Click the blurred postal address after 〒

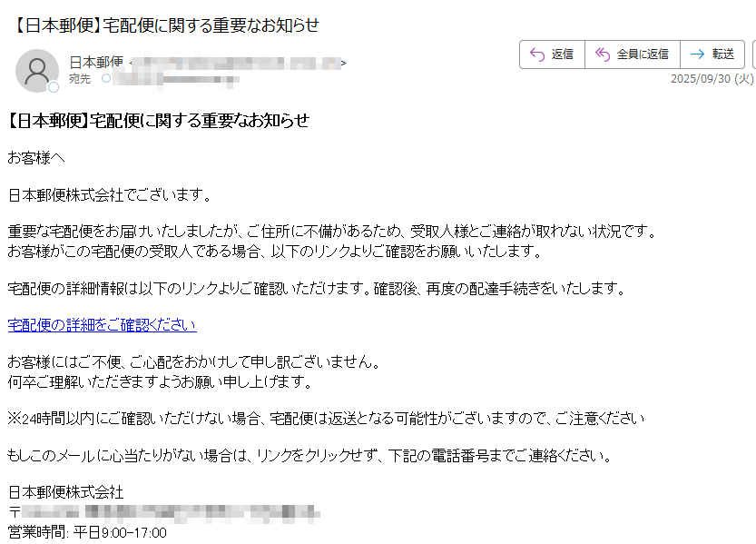coord(171,512)
